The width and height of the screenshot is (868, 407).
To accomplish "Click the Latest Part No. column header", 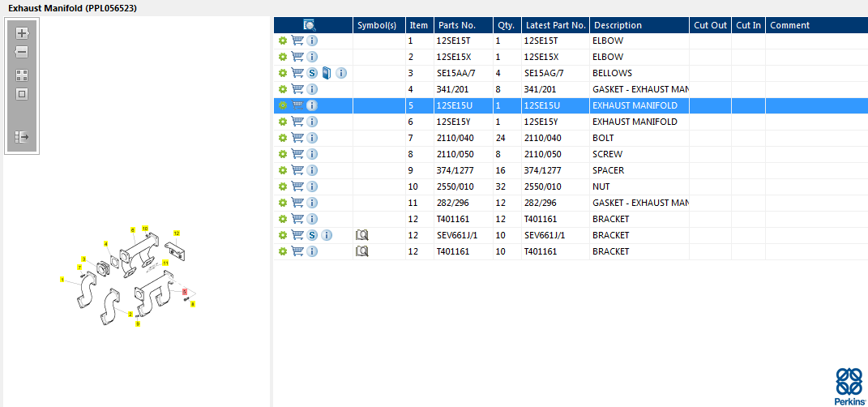I will pyautogui.click(x=556, y=25).
